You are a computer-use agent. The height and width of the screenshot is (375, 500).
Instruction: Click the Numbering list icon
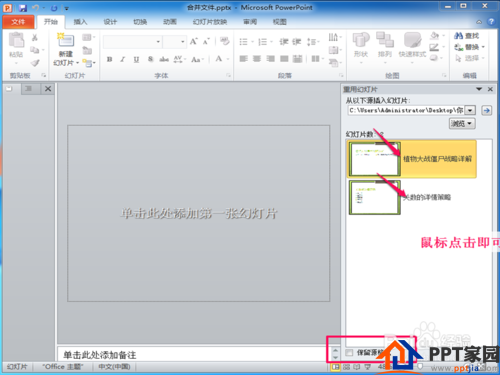point(263,42)
